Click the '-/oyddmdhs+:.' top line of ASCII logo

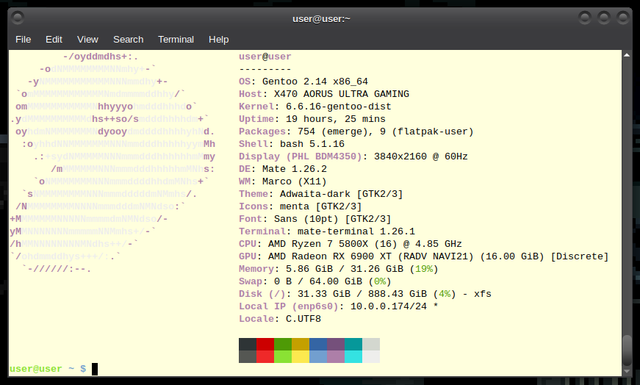(100, 56)
